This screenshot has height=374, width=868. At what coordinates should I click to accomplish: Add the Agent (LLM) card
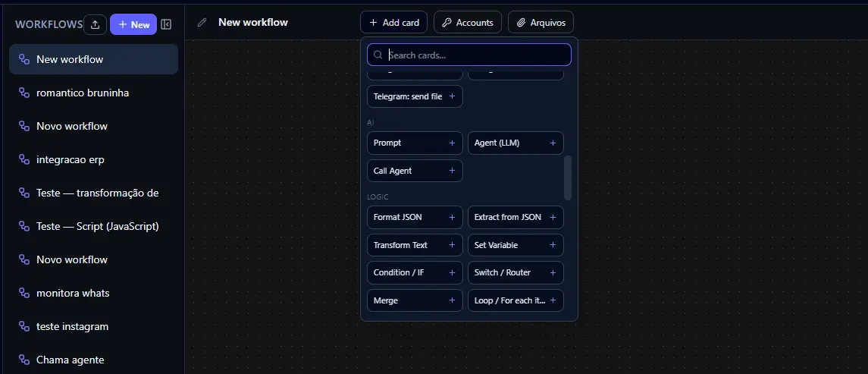[515, 143]
